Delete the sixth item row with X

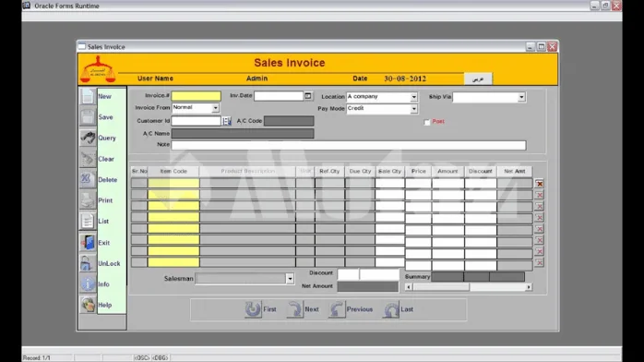pyautogui.click(x=539, y=240)
